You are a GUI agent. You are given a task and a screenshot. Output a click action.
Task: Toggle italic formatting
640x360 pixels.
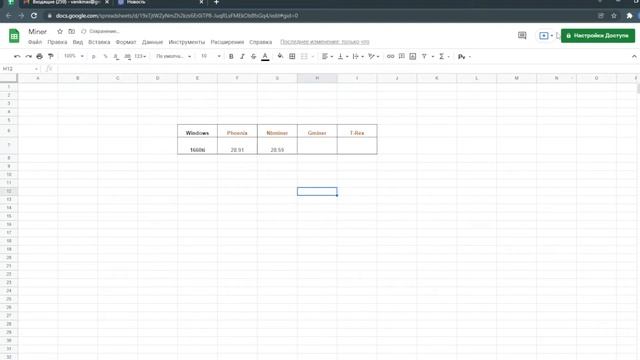[242, 56]
